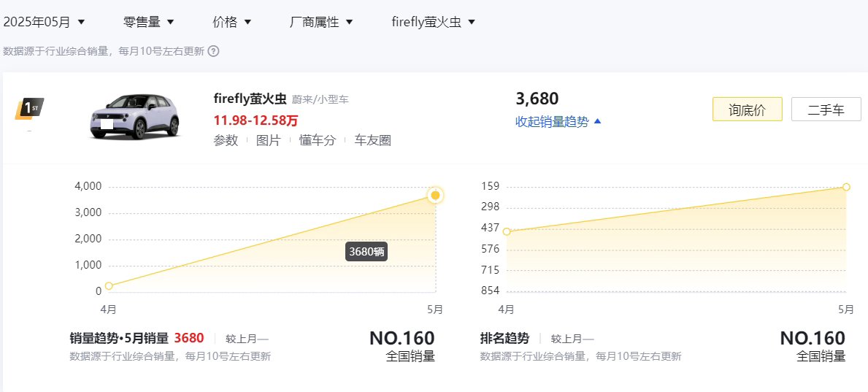Click the 蔚来/小型车 category label

tap(320, 100)
